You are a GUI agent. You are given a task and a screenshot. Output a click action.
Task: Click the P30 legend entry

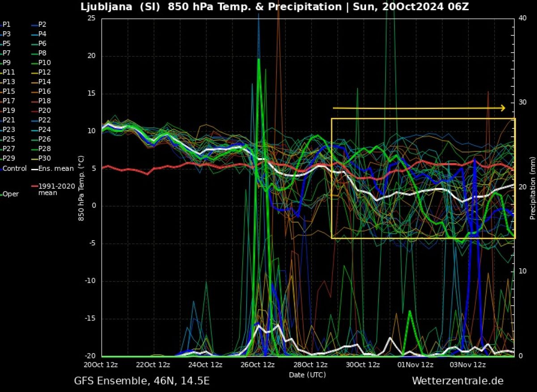44,158
